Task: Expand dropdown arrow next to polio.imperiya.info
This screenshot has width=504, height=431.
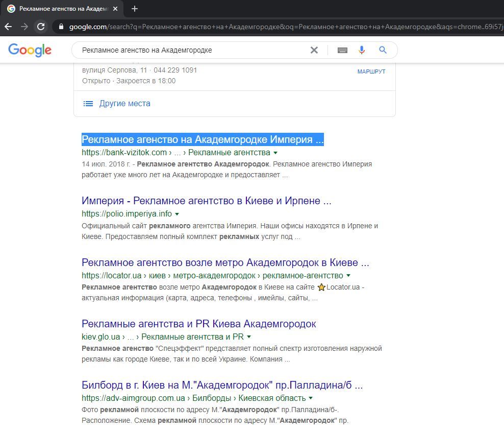Action: 177,214
